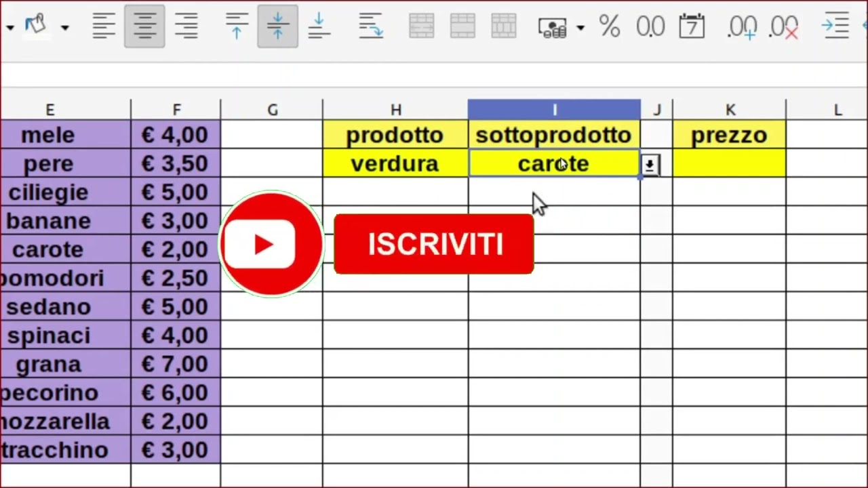Select the 'grana' cell
Image resolution: width=868 pixels, height=488 pixels.
tap(65, 364)
